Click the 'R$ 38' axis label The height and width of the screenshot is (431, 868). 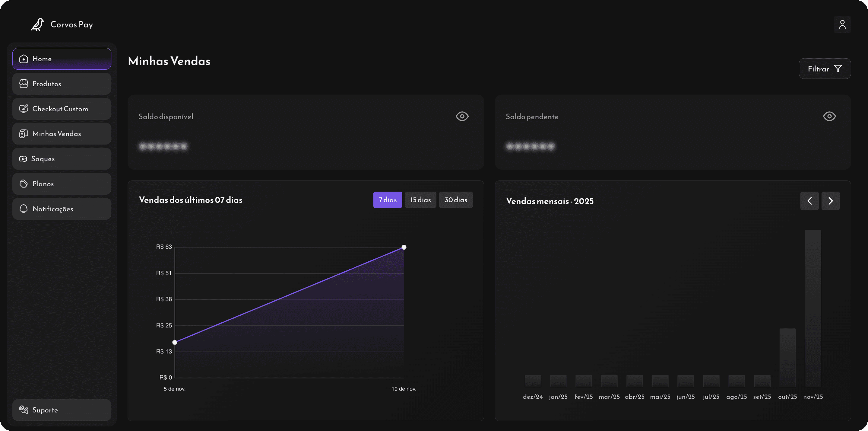coord(164,299)
